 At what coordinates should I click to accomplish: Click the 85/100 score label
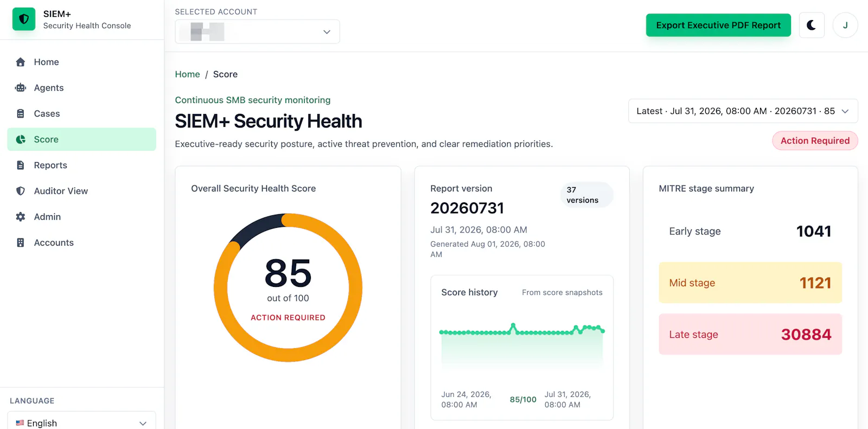523,400
